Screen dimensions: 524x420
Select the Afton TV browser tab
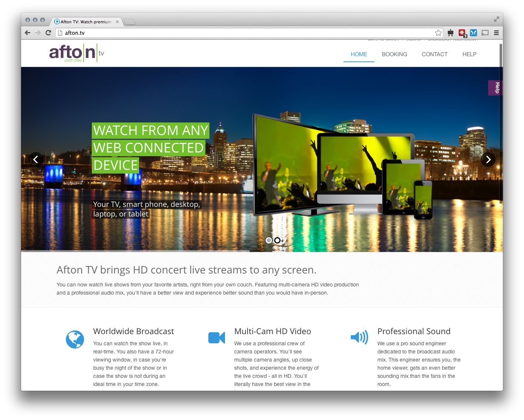point(86,22)
